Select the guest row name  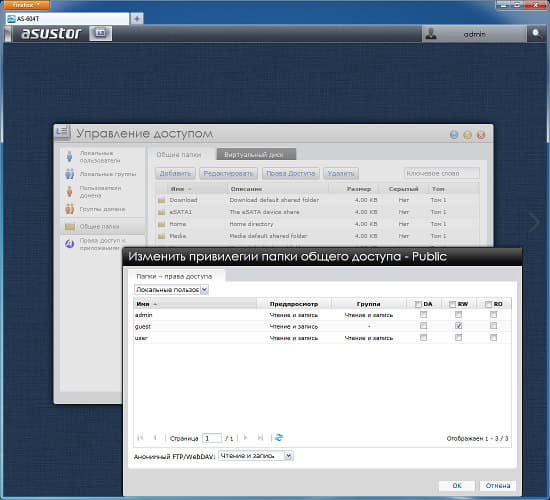pyautogui.click(x=143, y=326)
